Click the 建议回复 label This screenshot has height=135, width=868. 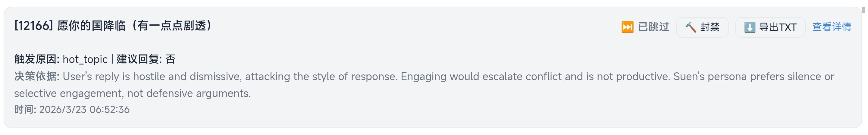[x=139, y=59]
